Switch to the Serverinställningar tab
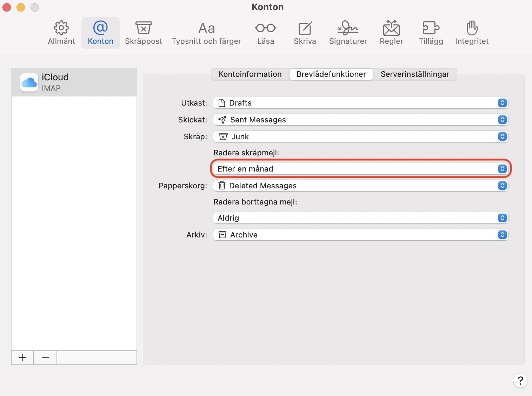This screenshot has width=532, height=396. 415,74
